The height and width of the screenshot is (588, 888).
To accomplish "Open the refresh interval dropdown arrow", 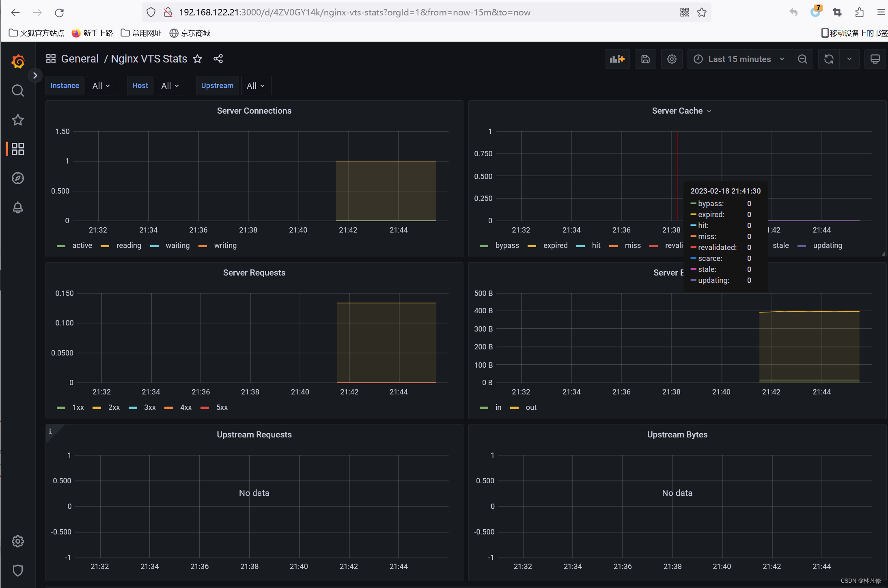I will [x=849, y=59].
